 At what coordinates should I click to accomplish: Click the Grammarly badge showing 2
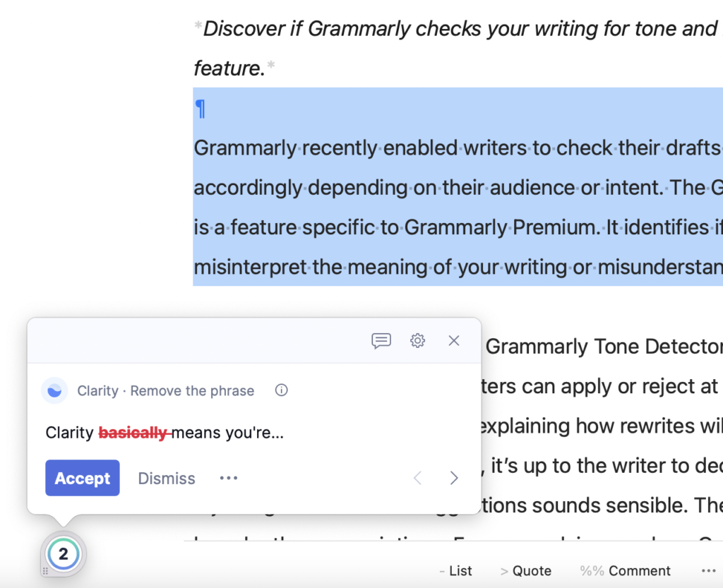[64, 554]
